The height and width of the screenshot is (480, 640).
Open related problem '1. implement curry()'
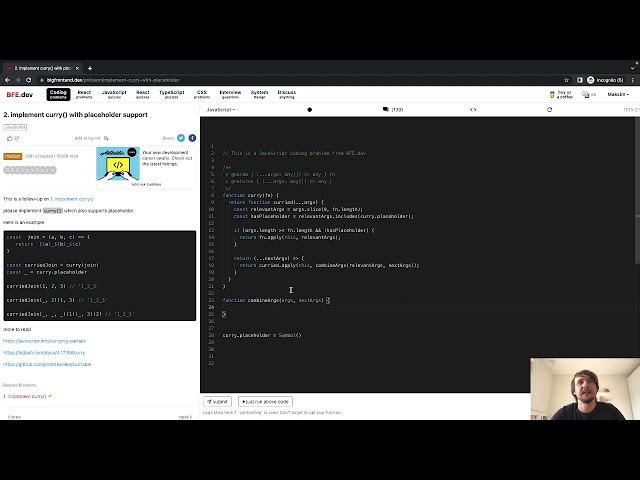click(24, 396)
